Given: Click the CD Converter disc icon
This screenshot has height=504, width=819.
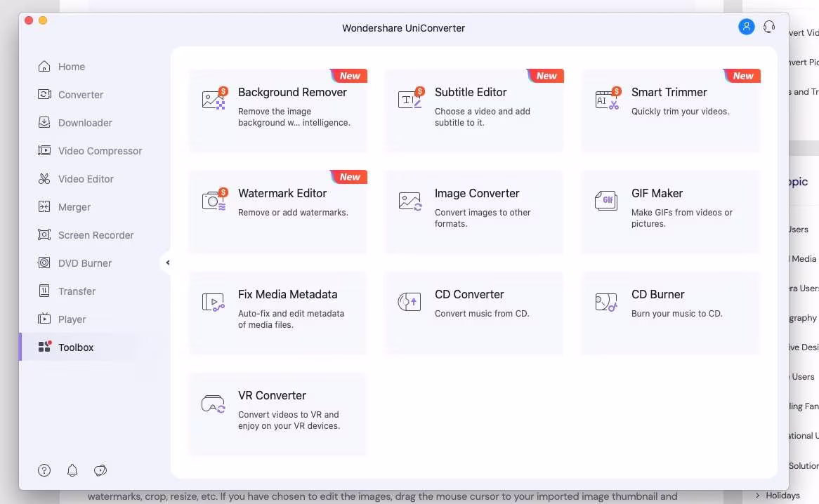Looking at the screenshot, I should tap(409, 302).
